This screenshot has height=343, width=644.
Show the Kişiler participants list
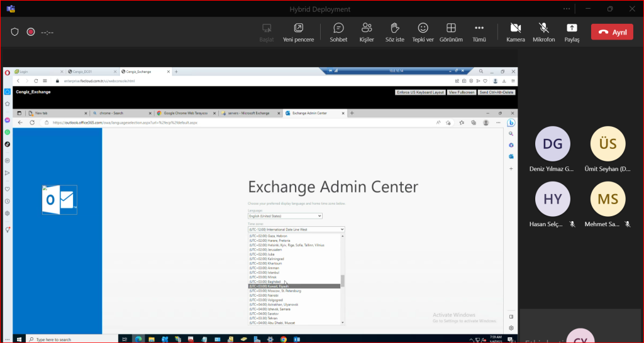point(367,31)
